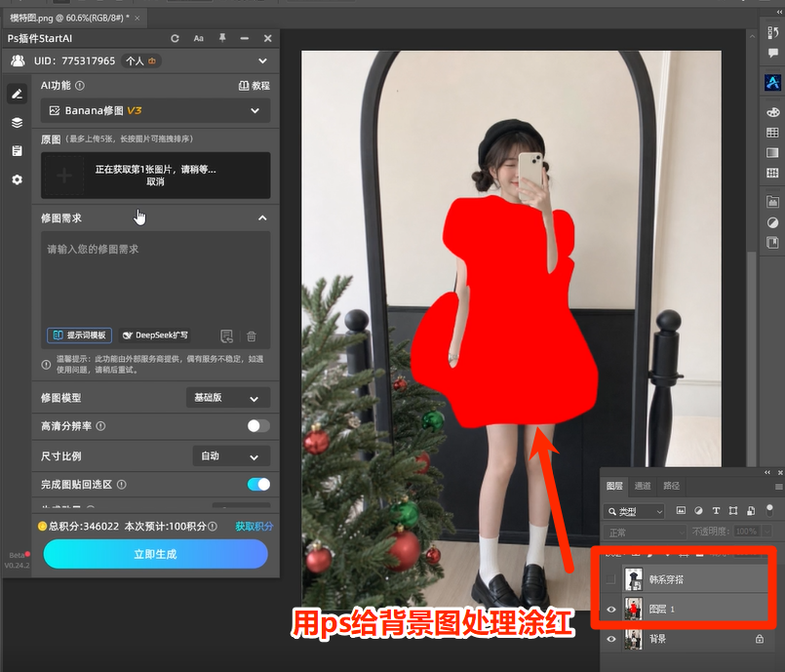The image size is (785, 672).
Task: Click the info icon beside 高清分辨率
Action: pyautogui.click(x=100, y=426)
